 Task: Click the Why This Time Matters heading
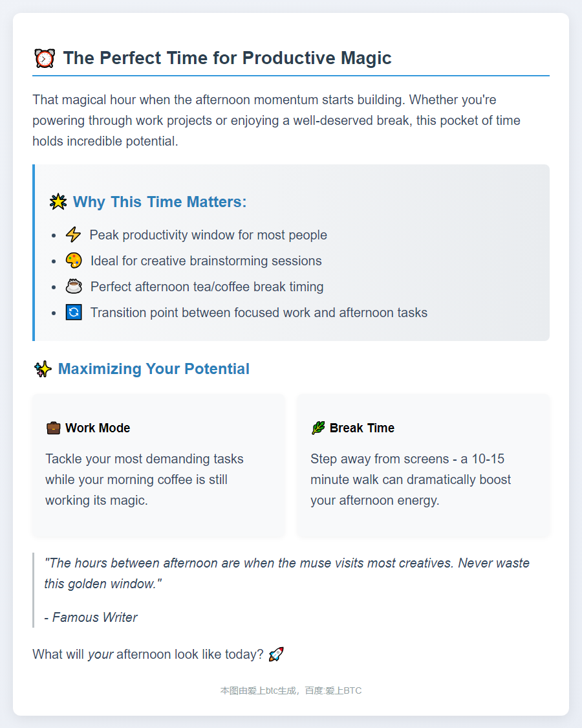coord(160,202)
